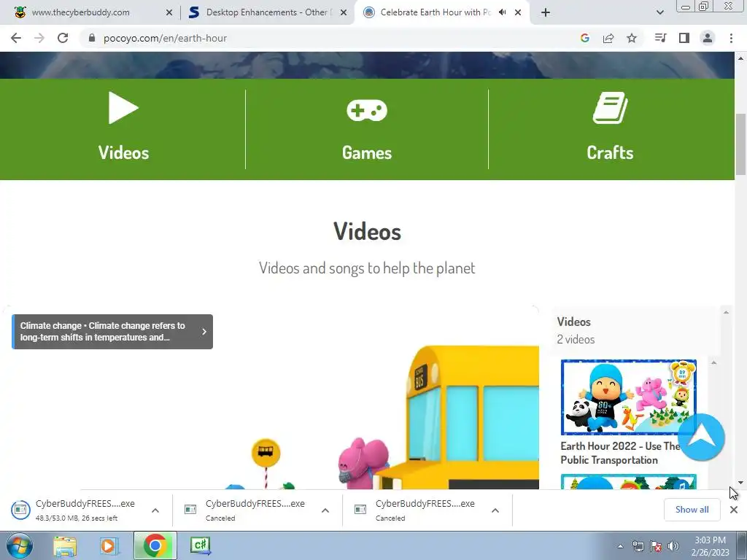Viewport: 747px width, 560px height.
Task: Switch to the www.thecyberbuddy.com tab
Action: click(x=91, y=12)
